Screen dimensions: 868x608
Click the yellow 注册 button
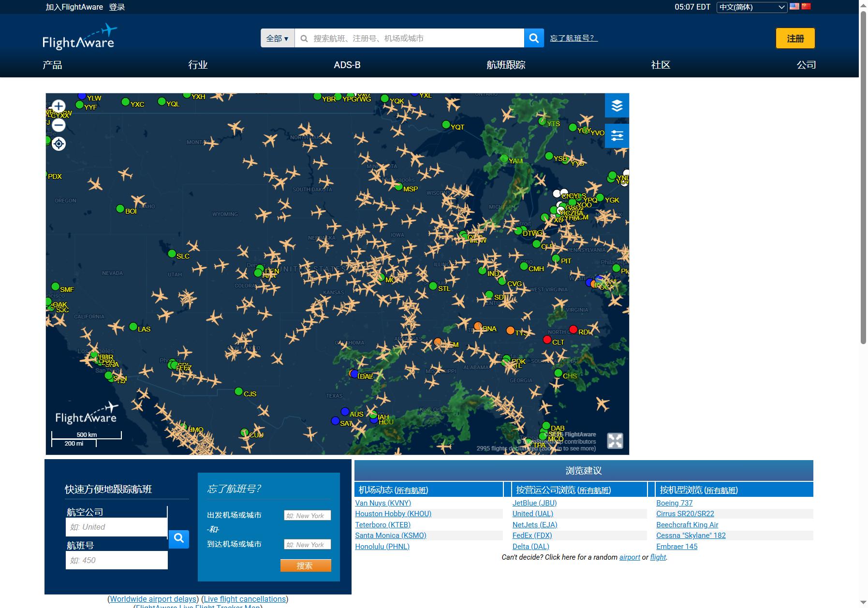click(x=795, y=38)
